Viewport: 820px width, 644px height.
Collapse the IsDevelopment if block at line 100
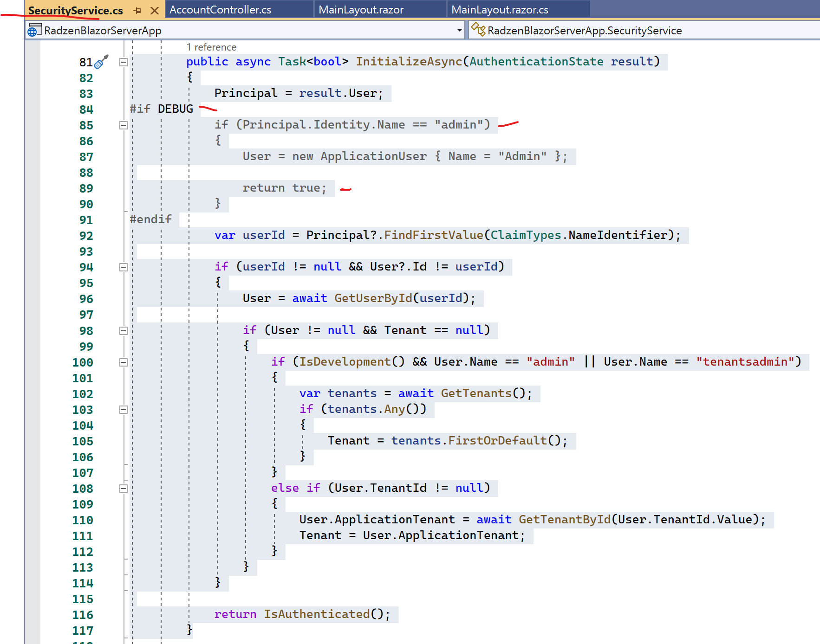pos(123,362)
